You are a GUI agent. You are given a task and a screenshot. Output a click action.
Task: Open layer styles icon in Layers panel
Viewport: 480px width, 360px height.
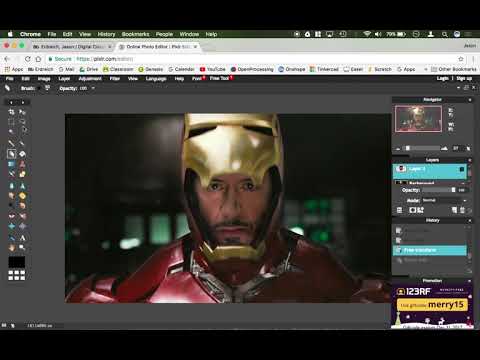click(x=421, y=210)
